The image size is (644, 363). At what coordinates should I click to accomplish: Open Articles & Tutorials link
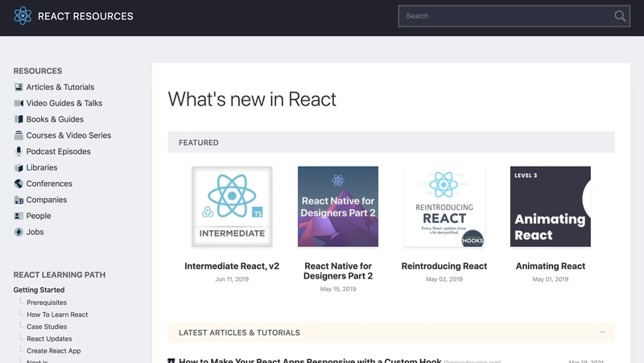point(60,87)
